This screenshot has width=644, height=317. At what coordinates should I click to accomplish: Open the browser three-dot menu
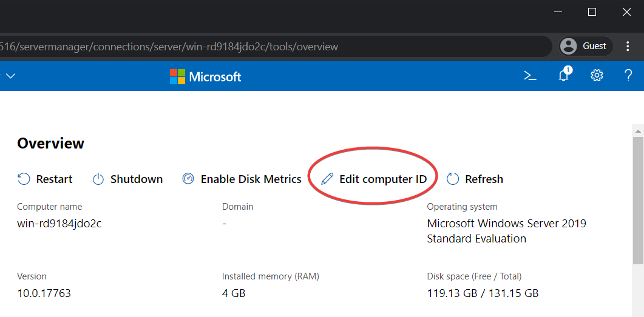click(627, 46)
